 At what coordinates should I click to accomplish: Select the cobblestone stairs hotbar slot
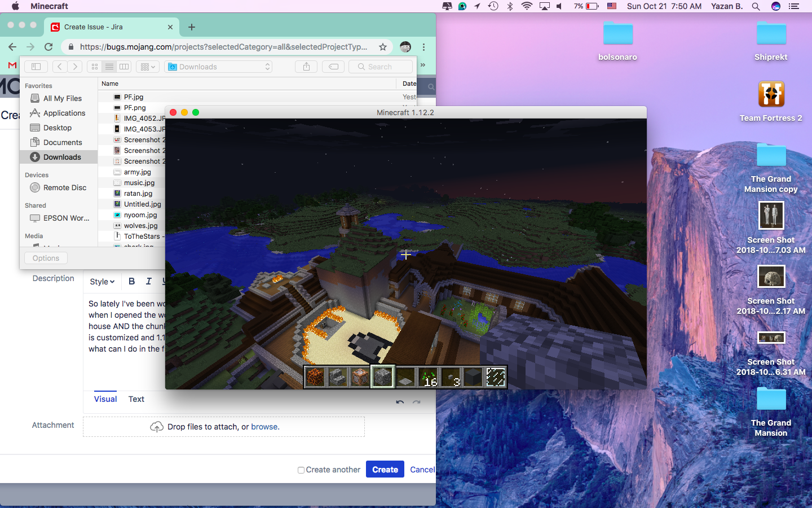tap(338, 377)
